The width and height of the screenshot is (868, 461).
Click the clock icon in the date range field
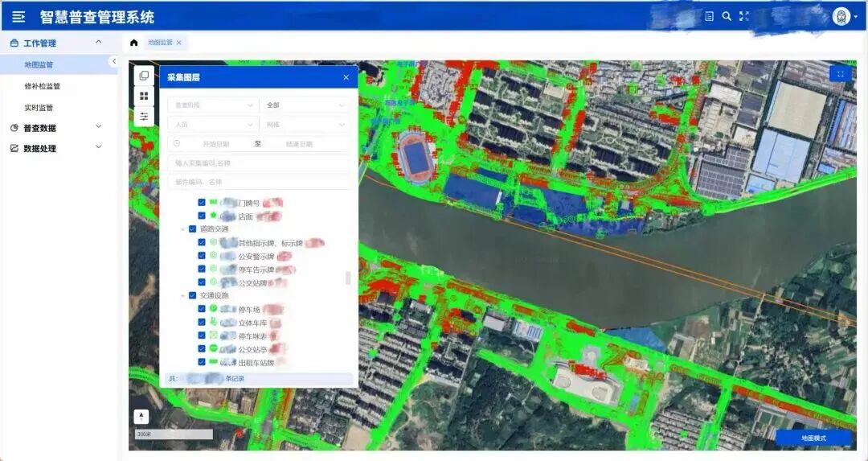coord(177,143)
